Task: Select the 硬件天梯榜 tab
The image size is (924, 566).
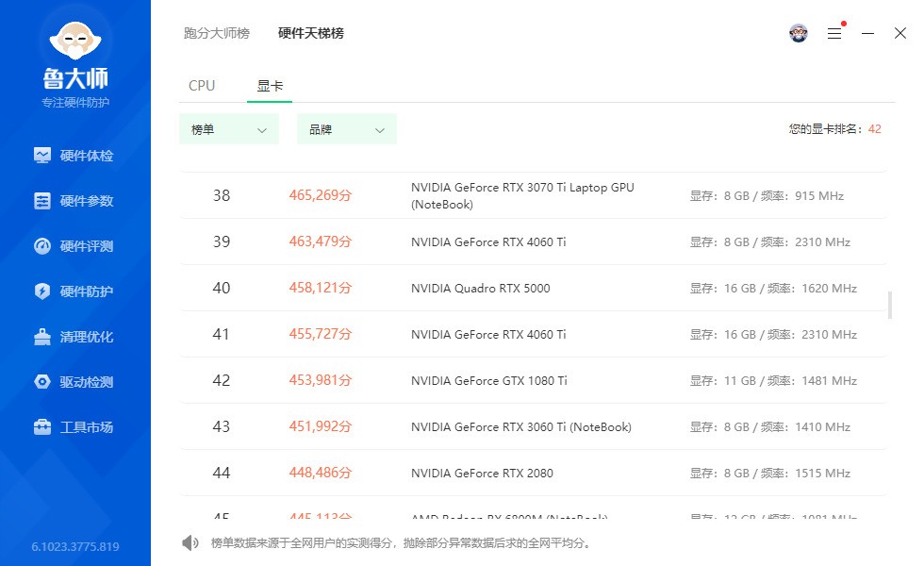Action: pyautogui.click(x=310, y=33)
